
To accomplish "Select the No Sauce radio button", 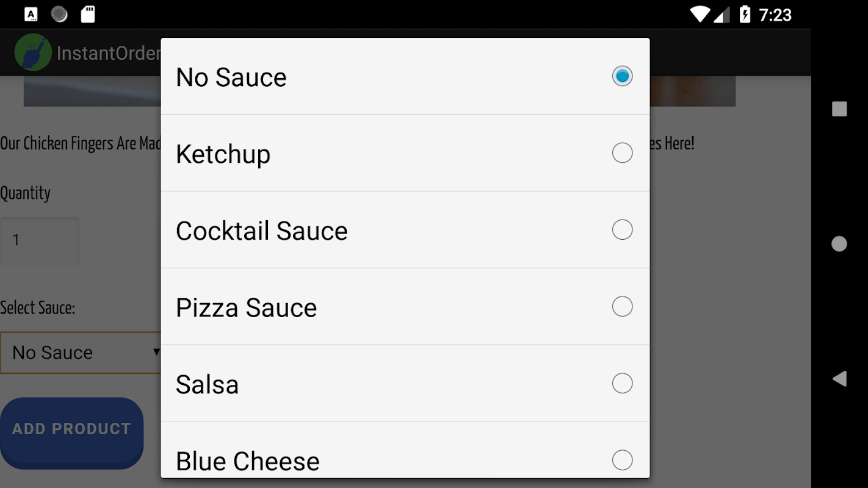I will pos(622,76).
